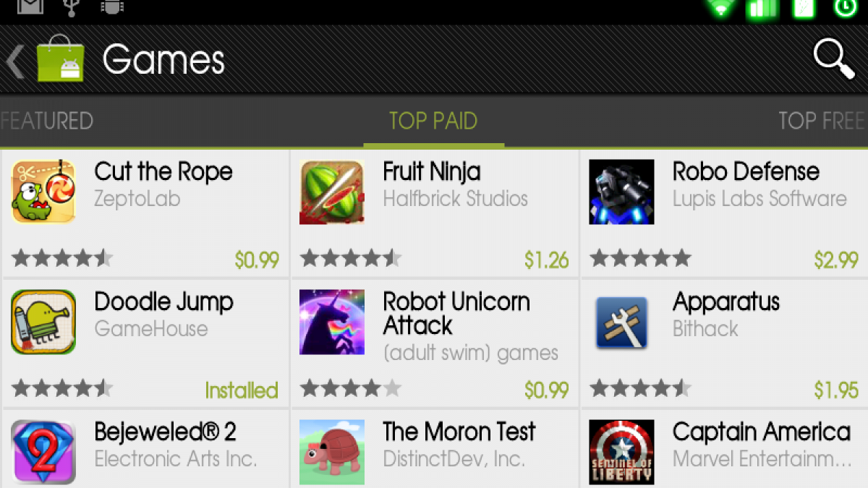Open the Wi-Fi signal status icon
The width and height of the screenshot is (868, 488).
click(x=722, y=8)
